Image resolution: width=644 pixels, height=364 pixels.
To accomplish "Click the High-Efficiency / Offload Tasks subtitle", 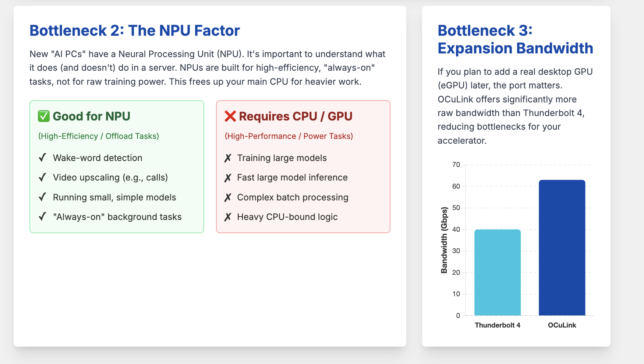I will coord(99,136).
